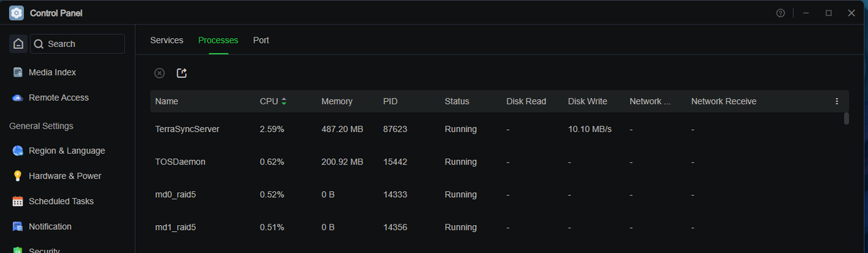Sort by Network Receive column header
Image resolution: width=868 pixels, height=253 pixels.
[724, 101]
